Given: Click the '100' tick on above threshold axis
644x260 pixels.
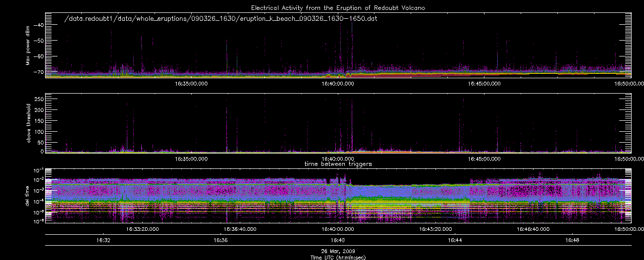Looking at the screenshot, I should pyautogui.click(x=38, y=131).
